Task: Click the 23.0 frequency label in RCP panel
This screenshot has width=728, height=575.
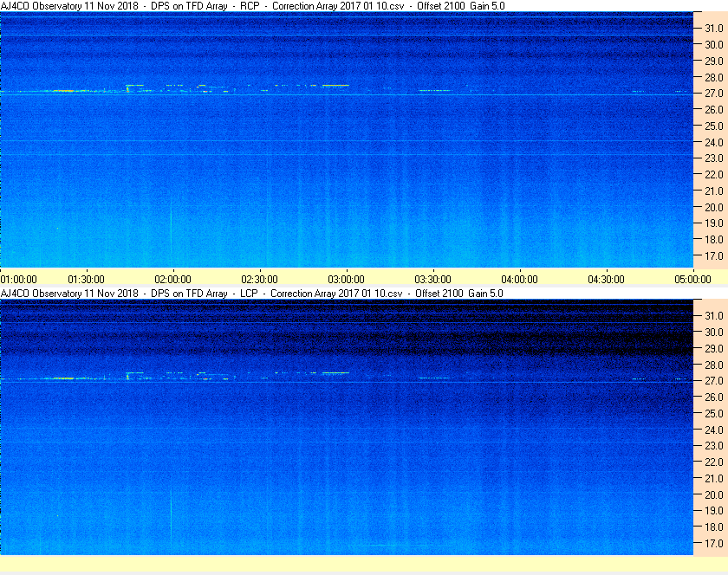Action: 714,158
